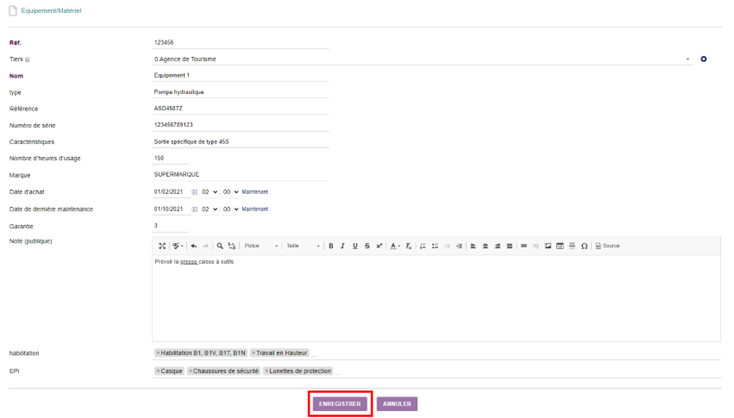Edit the type field Pompe hydraulique
734x418 pixels.
[x=241, y=92]
